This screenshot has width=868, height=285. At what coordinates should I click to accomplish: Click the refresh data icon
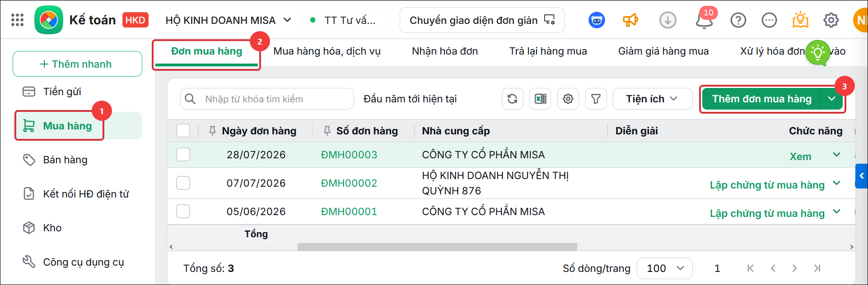512,99
